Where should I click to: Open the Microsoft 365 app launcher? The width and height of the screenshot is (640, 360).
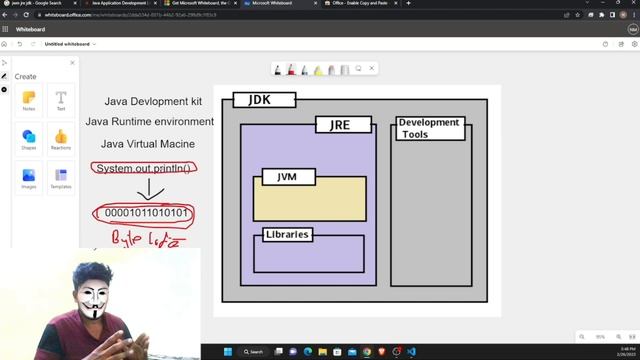point(5,29)
